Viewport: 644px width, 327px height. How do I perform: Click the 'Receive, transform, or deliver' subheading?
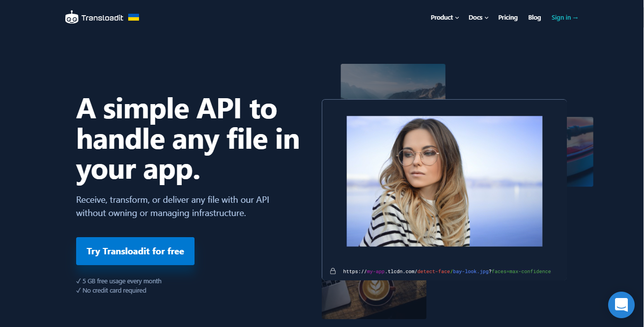(x=172, y=207)
